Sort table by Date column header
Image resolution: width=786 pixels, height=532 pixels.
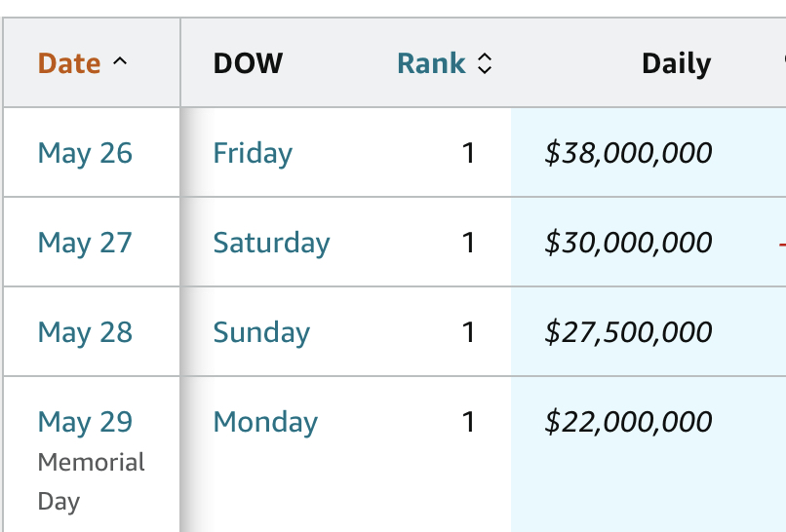[x=69, y=63]
